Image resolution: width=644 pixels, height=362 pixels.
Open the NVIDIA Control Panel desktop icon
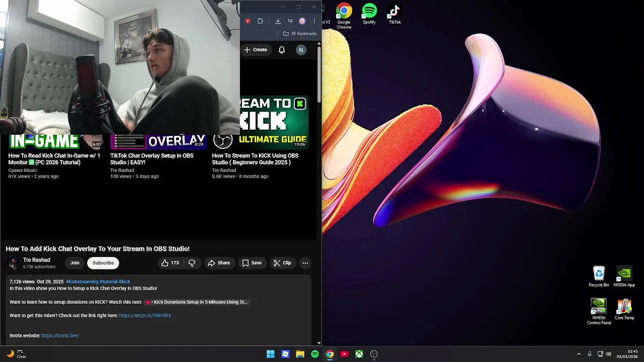(x=599, y=312)
